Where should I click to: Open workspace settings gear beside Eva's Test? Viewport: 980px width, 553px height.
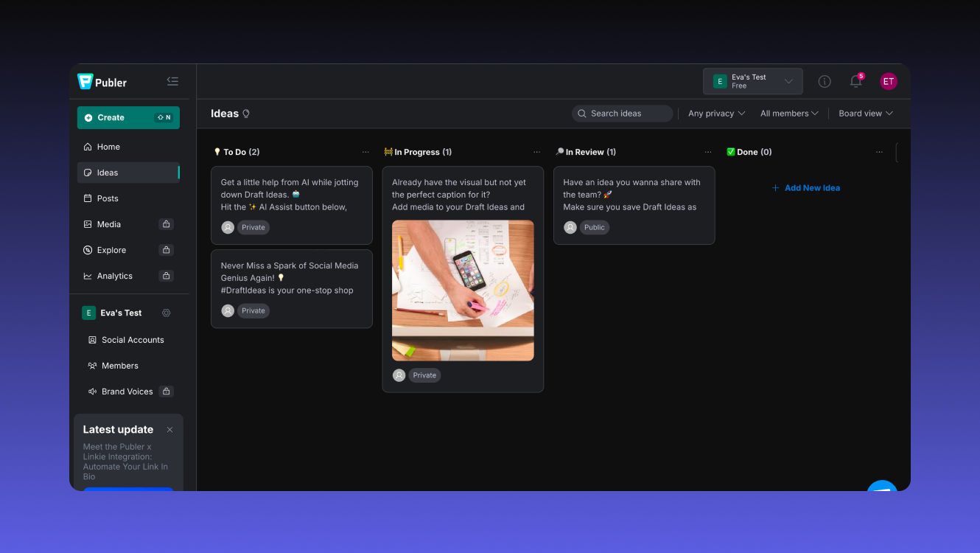click(x=167, y=313)
